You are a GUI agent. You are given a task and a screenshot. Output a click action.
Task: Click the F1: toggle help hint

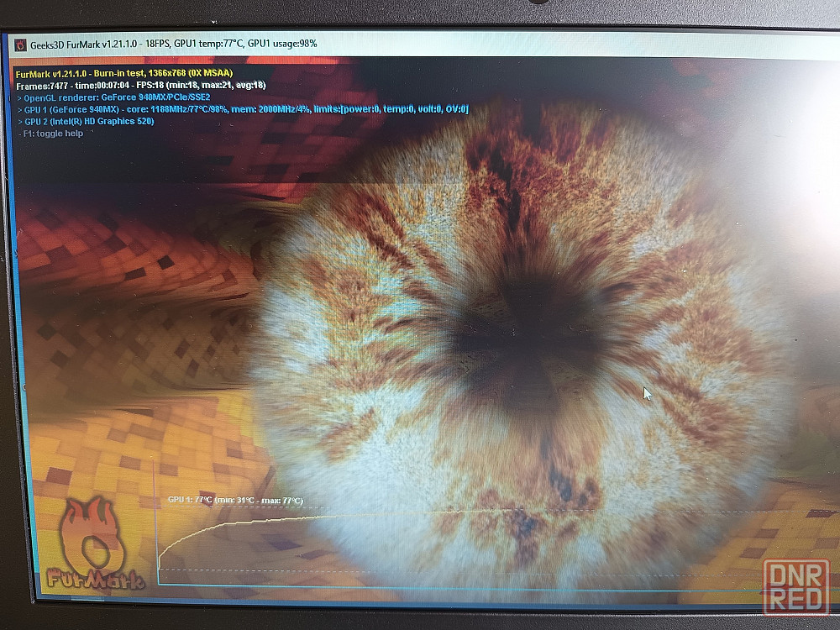point(52,133)
